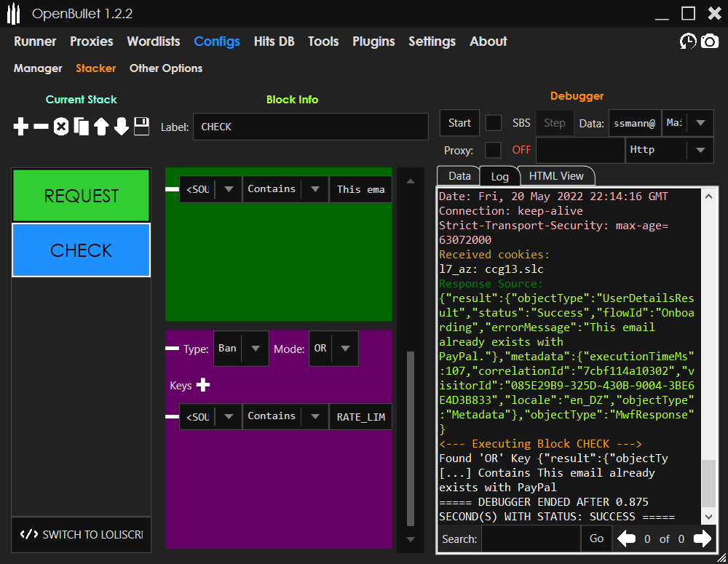
Task: Click the Go search button
Action: click(596, 539)
